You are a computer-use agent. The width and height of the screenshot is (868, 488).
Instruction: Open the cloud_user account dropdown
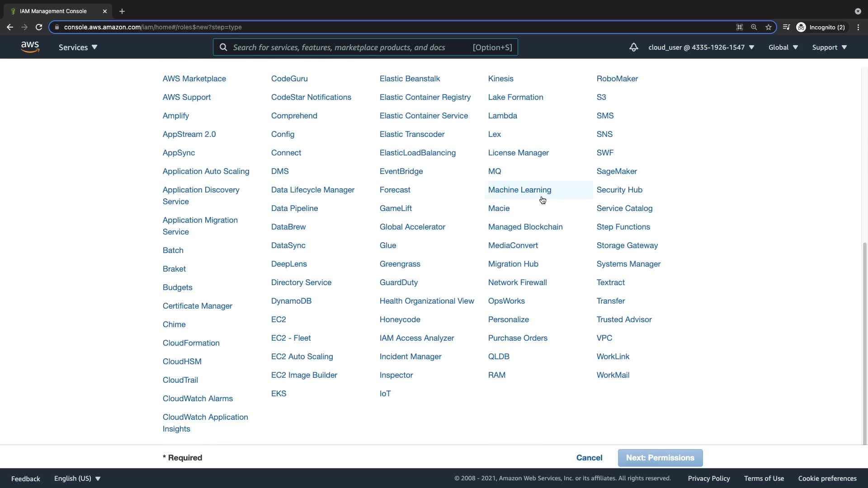pyautogui.click(x=701, y=47)
